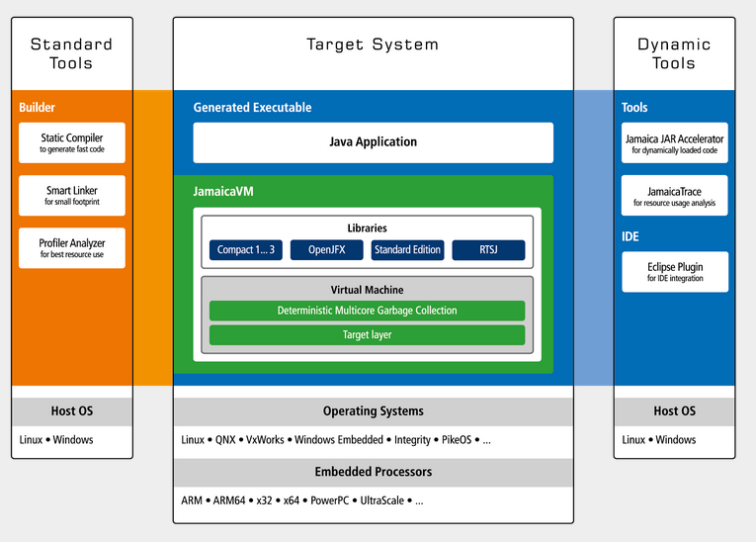Image resolution: width=756 pixels, height=542 pixels.
Task: Click Linux • Windows under Dynamic Tools
Action: coord(658,440)
